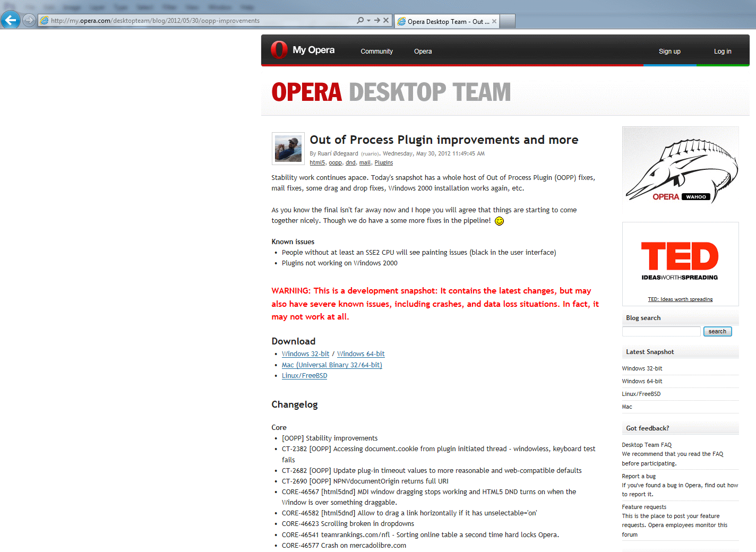Click the red Opera O logo

point(279,50)
